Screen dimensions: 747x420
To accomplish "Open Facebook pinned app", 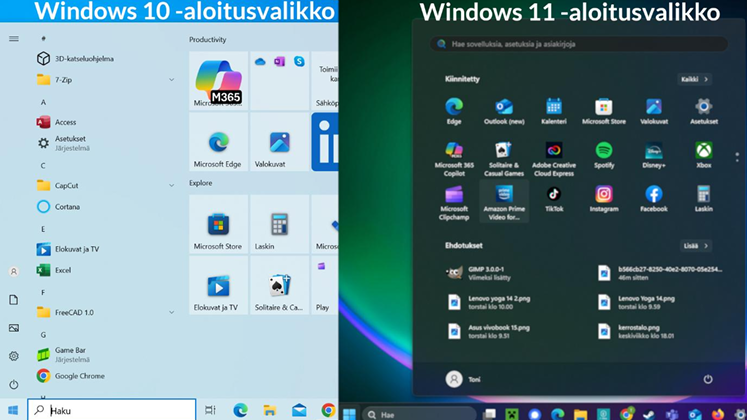I will tap(654, 199).
